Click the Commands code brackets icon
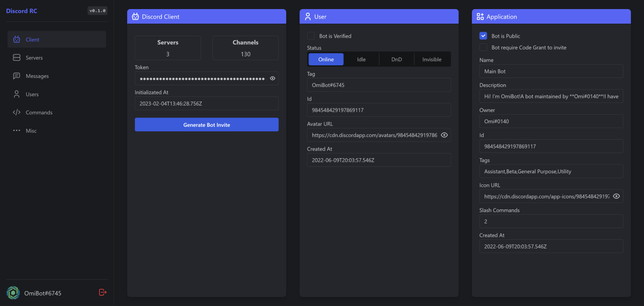The image size is (644, 306). pos(17,112)
